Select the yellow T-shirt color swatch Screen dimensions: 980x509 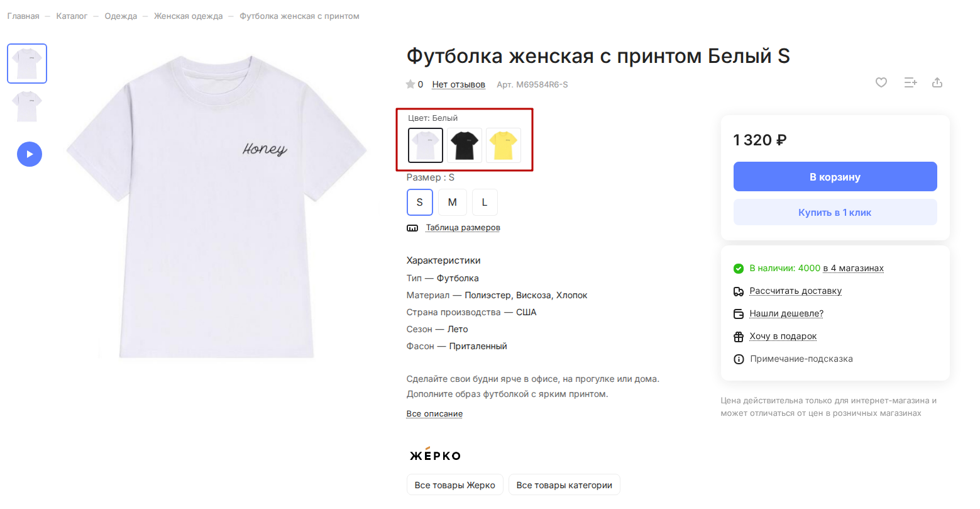504,145
